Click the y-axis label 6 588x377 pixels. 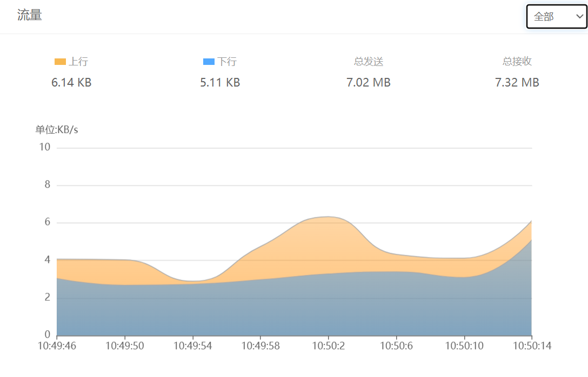pyautogui.click(x=47, y=222)
